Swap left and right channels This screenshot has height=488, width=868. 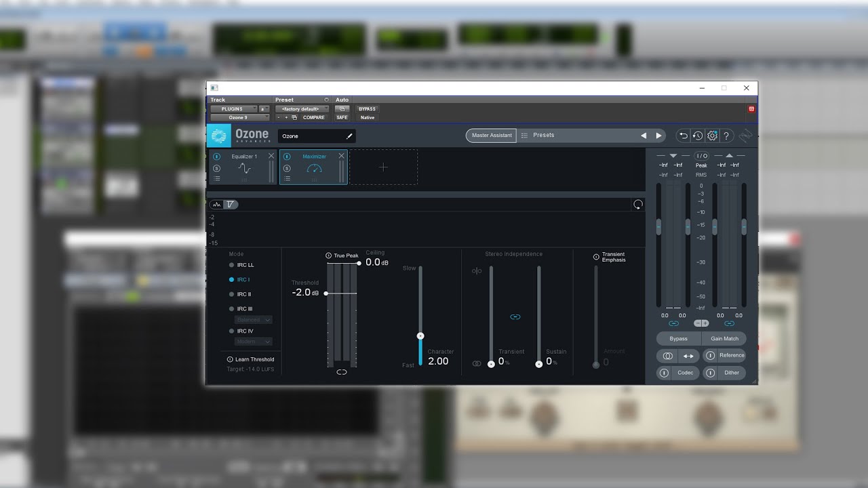coord(688,355)
